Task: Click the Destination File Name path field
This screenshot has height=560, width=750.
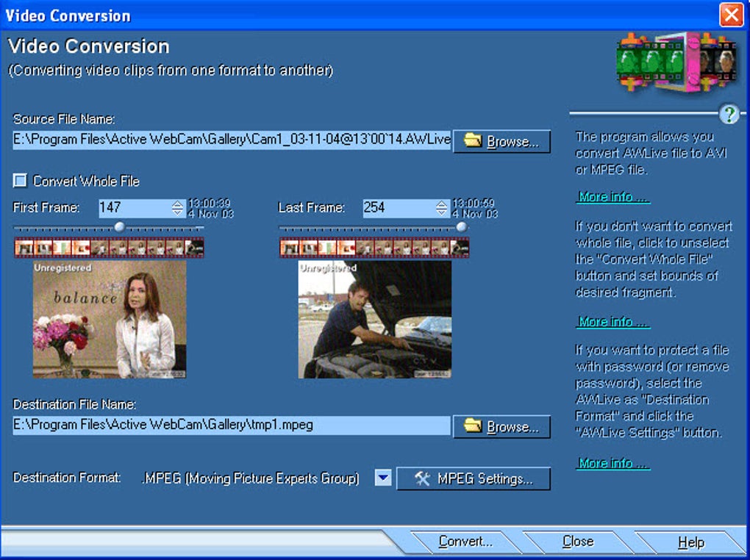Action: tap(232, 425)
